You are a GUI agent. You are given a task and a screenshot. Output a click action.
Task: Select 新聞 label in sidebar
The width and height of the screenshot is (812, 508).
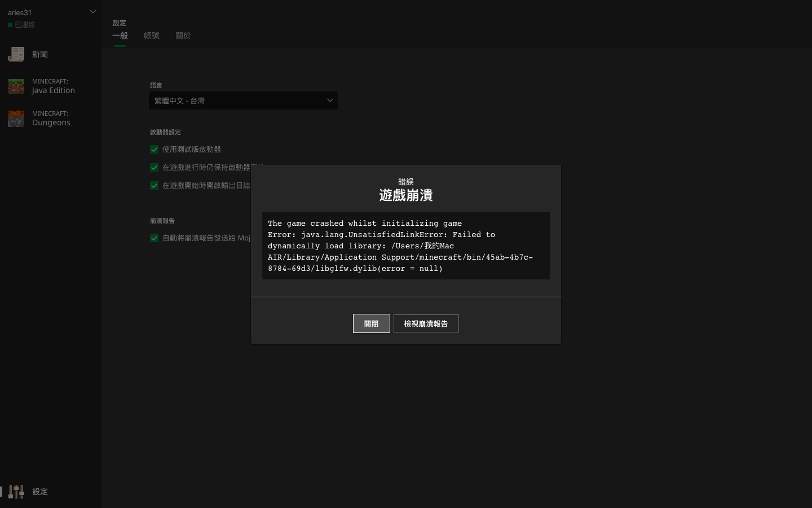point(40,54)
